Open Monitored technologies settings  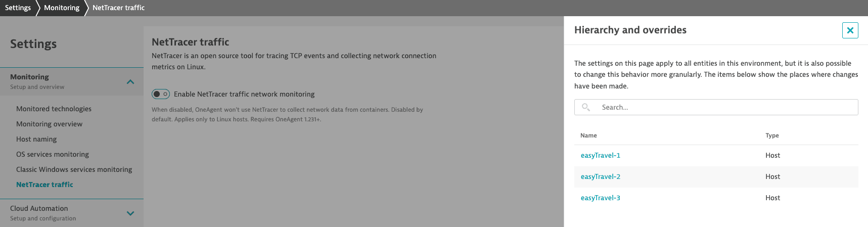[54, 109]
